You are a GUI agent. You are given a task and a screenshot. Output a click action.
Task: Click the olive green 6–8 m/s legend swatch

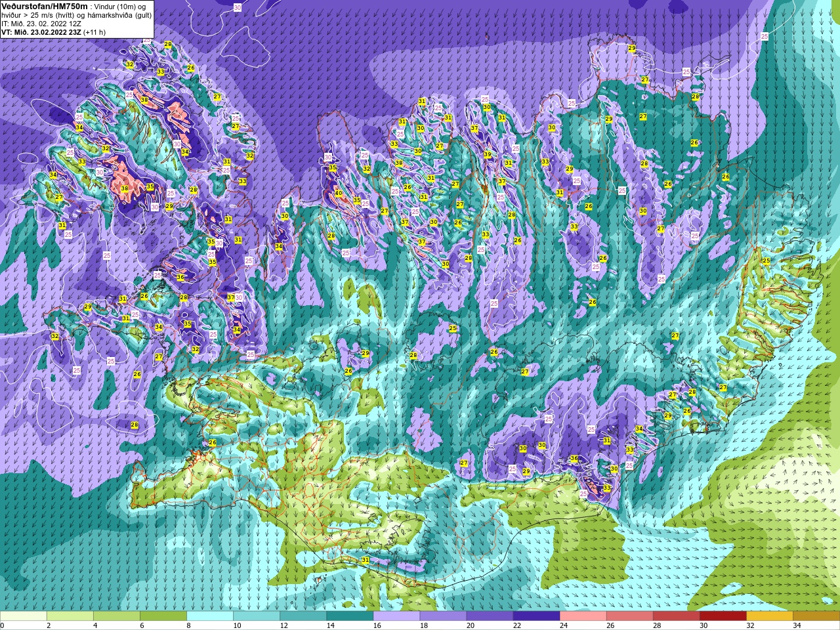(163, 616)
